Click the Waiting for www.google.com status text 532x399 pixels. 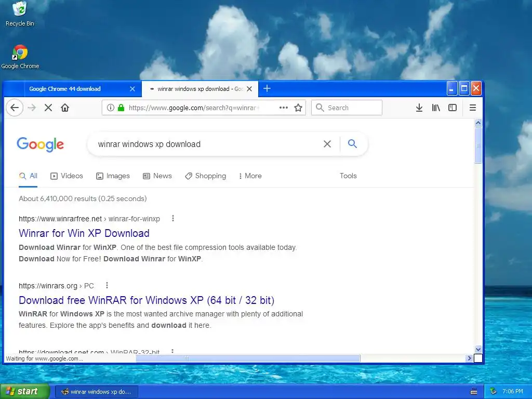(45, 358)
